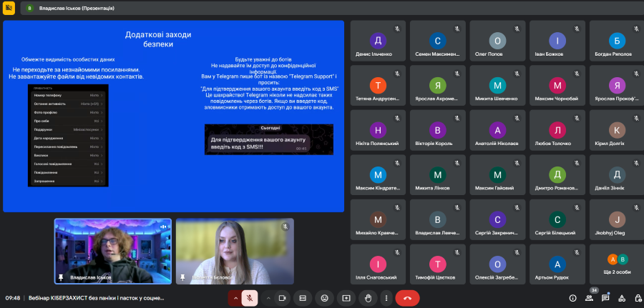
Task: Open video settings chevron beside the camera
Action: (x=268, y=298)
